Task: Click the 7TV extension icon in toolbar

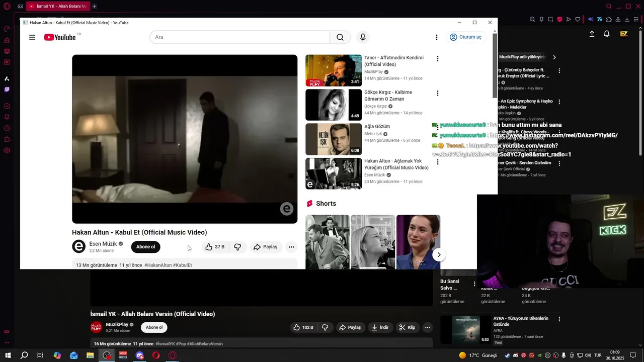Action: point(600,19)
